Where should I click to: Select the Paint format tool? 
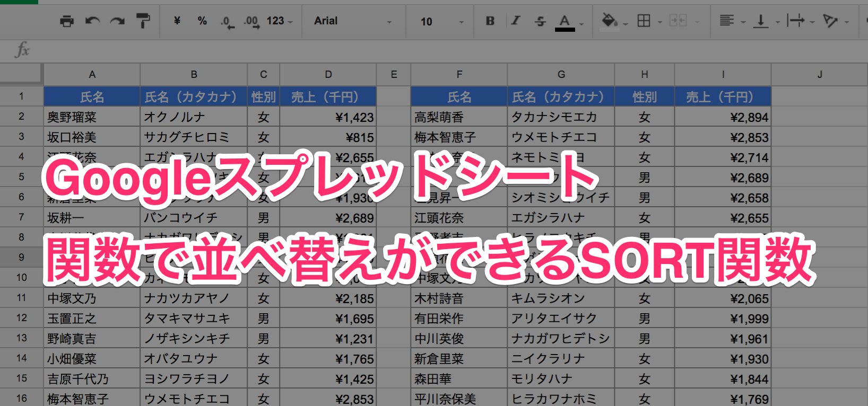pyautogui.click(x=143, y=21)
